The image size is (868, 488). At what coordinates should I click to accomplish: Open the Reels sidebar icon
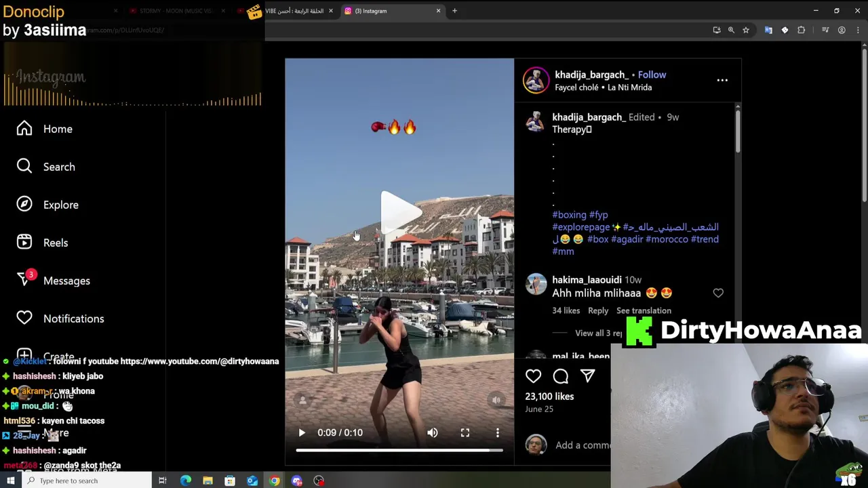pos(24,242)
